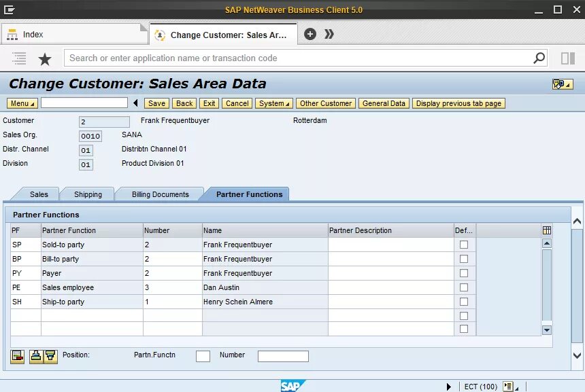
Task: Open the NWBC application menu icon
Action: pos(9,10)
